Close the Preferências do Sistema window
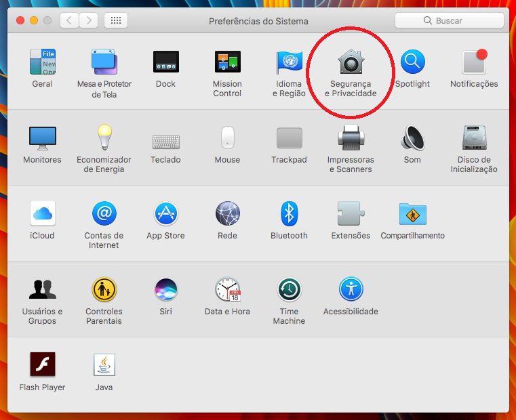Screen dimensions: 516x420 point(20,20)
